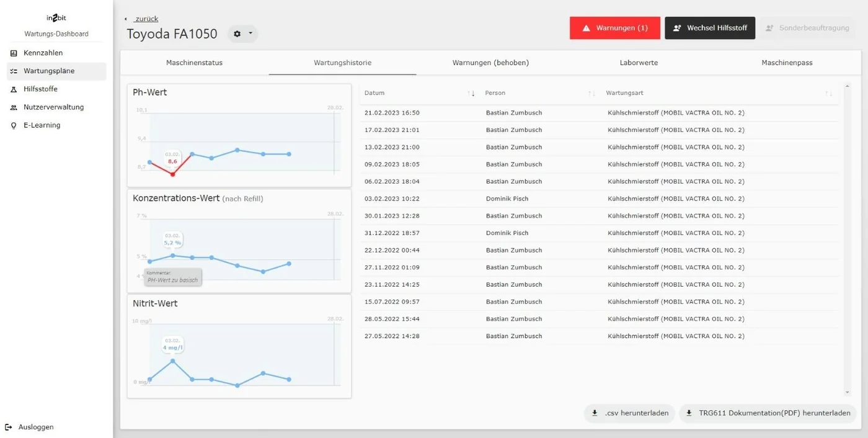The image size is (868, 438).
Task: Click the 'PH-Wert zu basisch' comment tooltip
Action: click(173, 277)
